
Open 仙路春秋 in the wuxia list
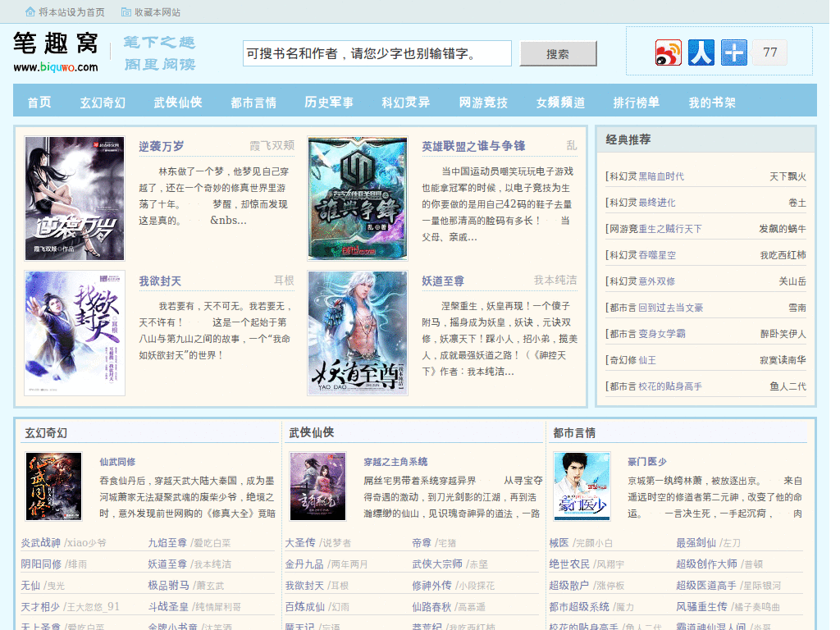[431, 606]
